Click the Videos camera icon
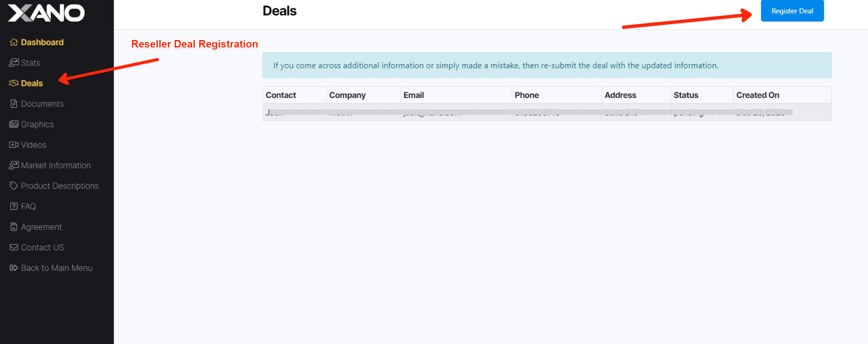Screen dimensions: 868x344 click(14, 145)
